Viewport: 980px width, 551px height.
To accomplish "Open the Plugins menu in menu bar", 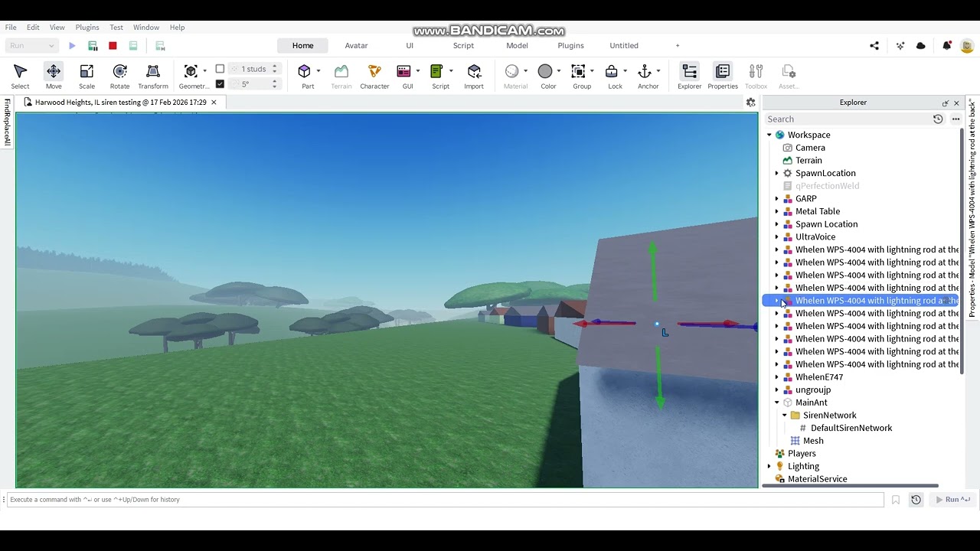I will coord(87,28).
